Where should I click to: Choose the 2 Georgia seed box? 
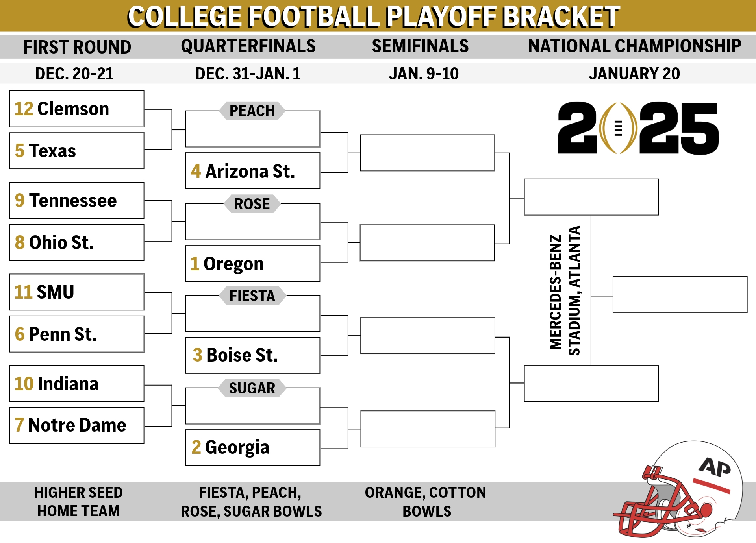(253, 448)
